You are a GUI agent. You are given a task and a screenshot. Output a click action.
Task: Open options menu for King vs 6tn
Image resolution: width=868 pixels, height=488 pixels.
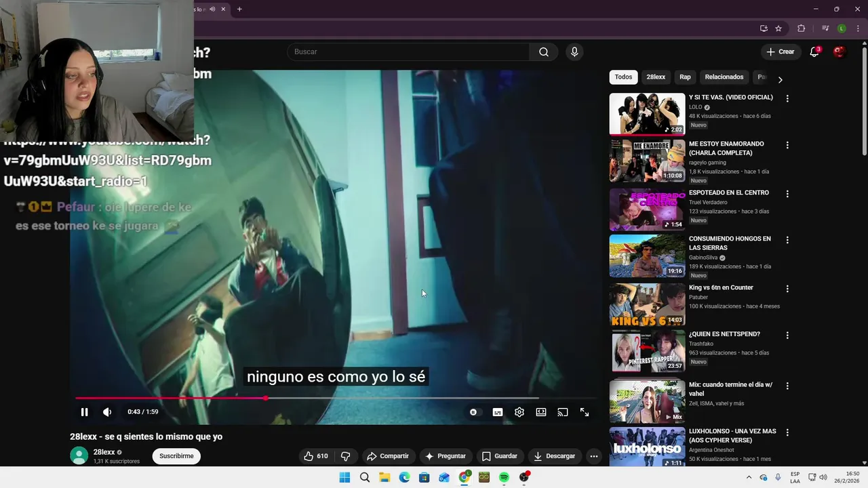[x=787, y=289]
